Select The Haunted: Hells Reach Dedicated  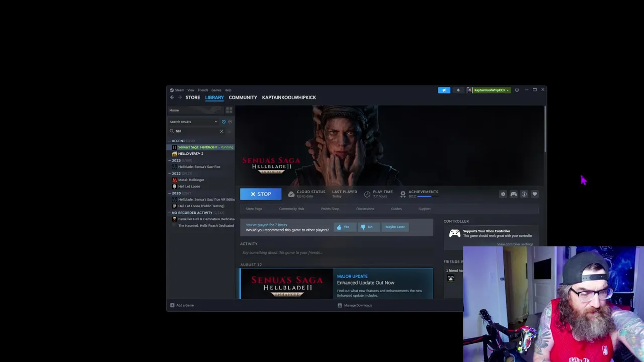click(201, 226)
